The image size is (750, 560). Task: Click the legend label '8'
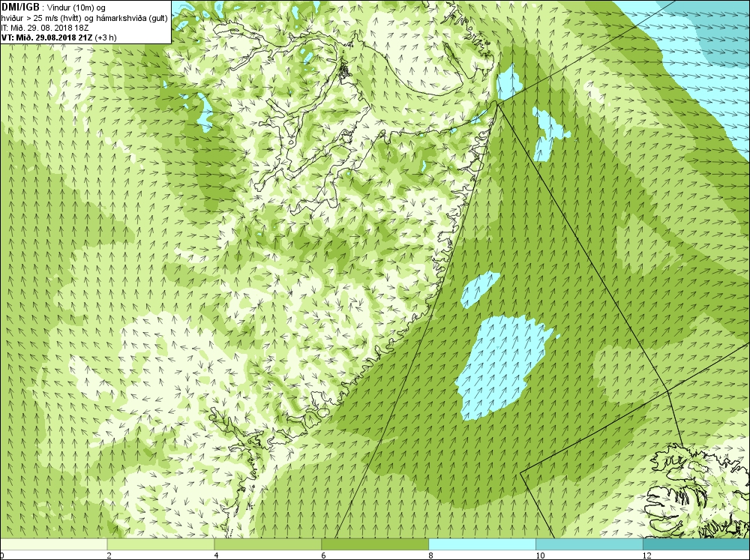coord(431,556)
